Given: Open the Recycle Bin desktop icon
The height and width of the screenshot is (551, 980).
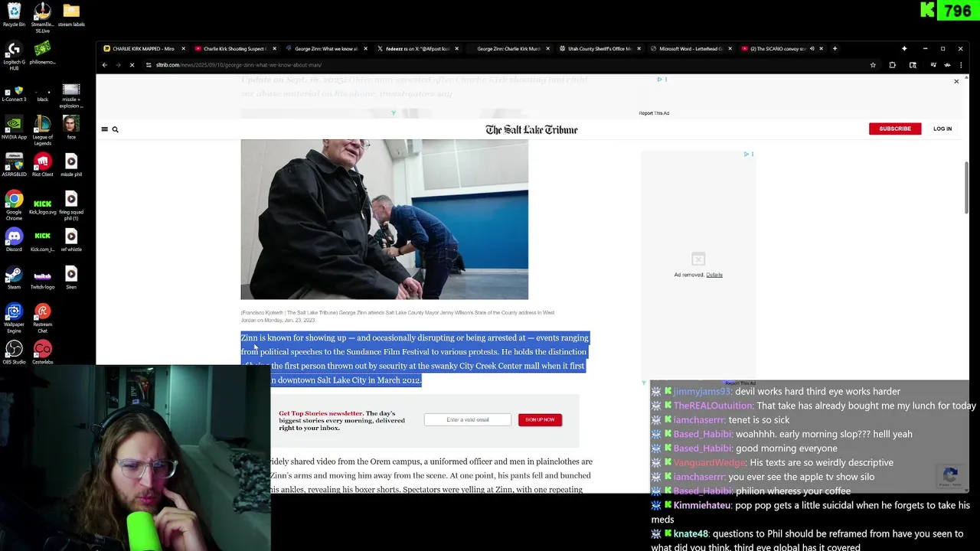Looking at the screenshot, I should 14,15.
